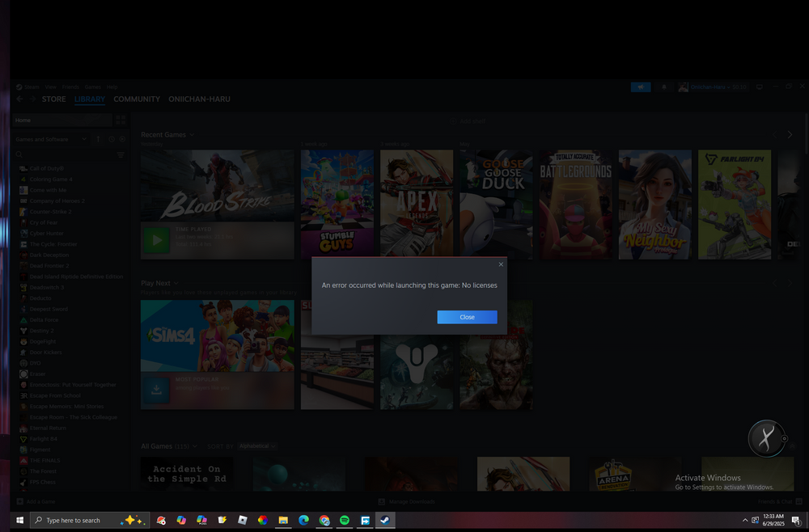This screenshot has height=532, width=809.
Task: Open the Accident On the Simple Rd cover
Action: tap(187, 474)
